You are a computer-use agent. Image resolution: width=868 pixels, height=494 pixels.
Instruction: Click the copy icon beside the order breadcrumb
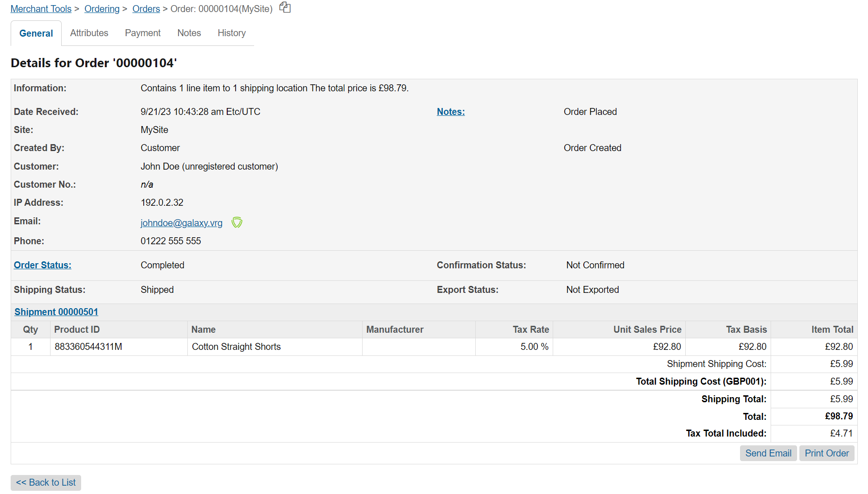pos(285,7)
